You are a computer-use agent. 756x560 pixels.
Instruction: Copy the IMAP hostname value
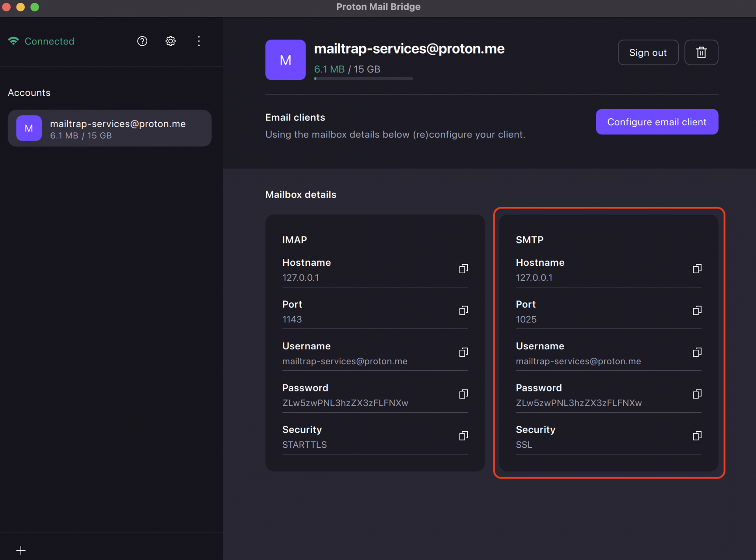pos(463,269)
